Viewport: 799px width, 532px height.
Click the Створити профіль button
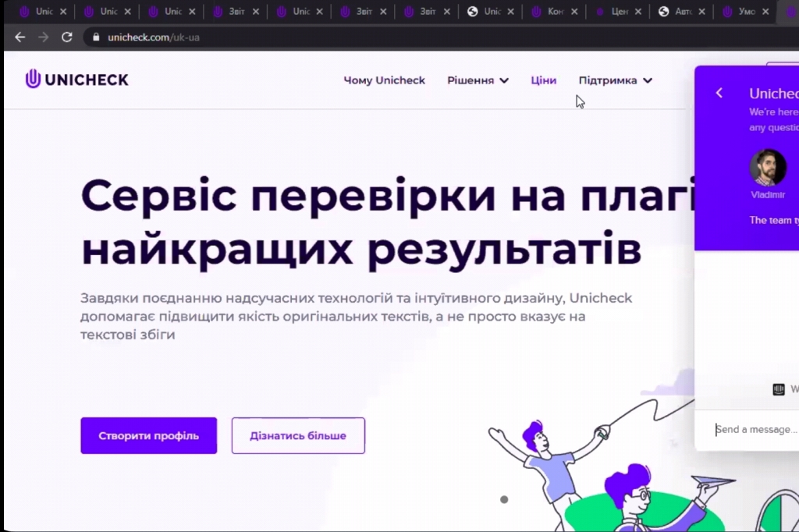pyautogui.click(x=149, y=436)
